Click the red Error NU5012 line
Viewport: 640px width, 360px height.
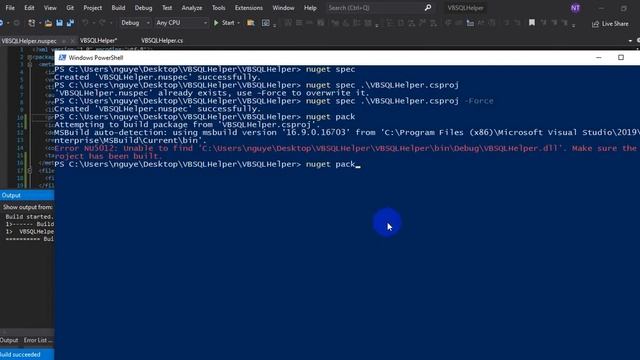pos(347,149)
